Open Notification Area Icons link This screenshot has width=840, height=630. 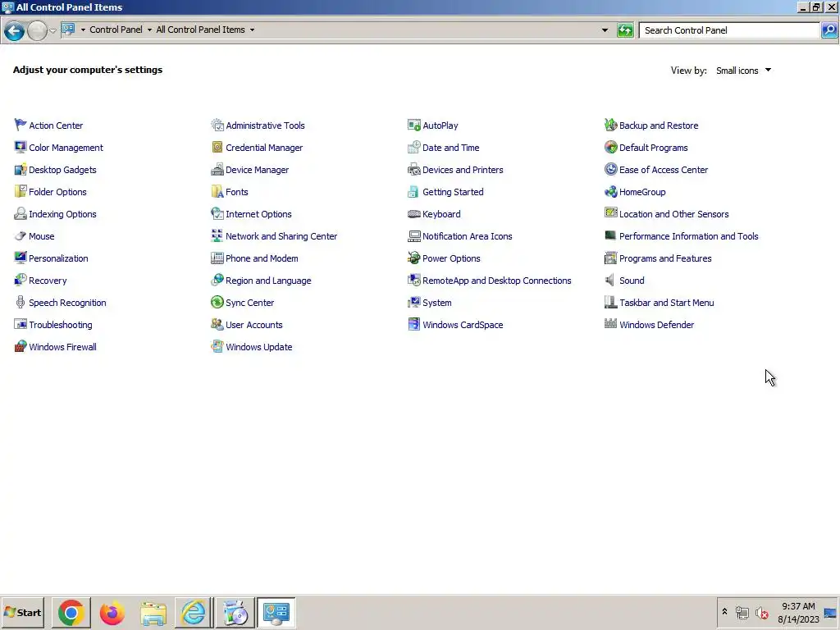(467, 236)
